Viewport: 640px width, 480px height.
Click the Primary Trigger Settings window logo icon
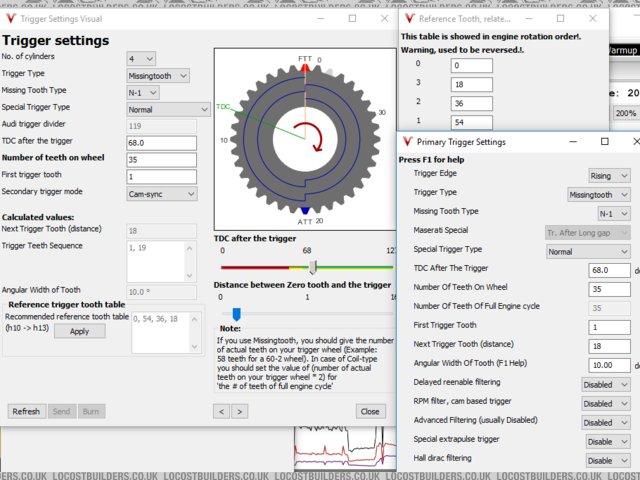pyautogui.click(x=407, y=142)
